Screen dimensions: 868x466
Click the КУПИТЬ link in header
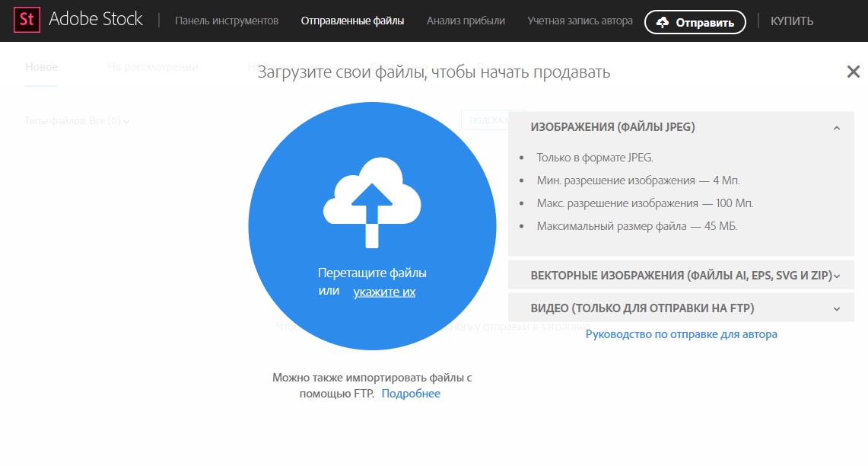[791, 21]
